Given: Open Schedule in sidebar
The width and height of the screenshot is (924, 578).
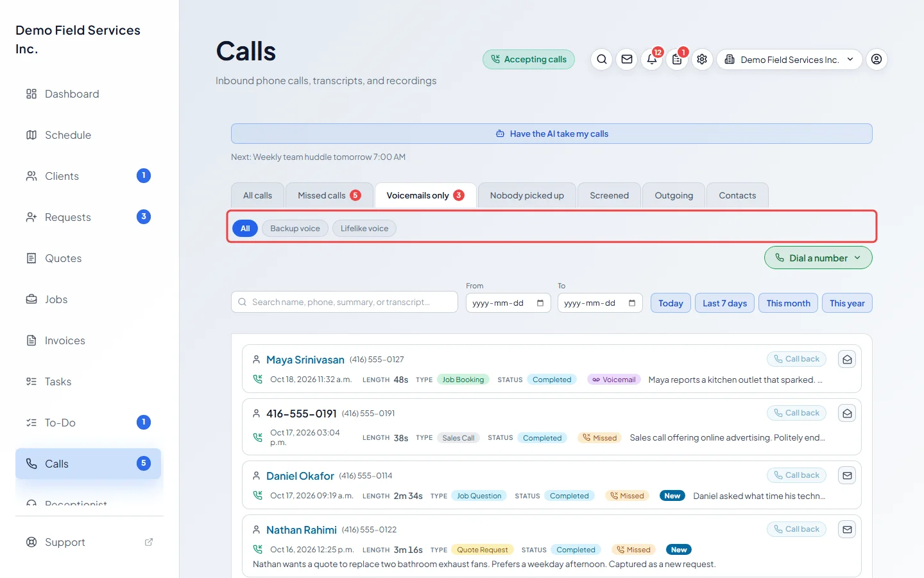Looking at the screenshot, I should coord(89,135).
